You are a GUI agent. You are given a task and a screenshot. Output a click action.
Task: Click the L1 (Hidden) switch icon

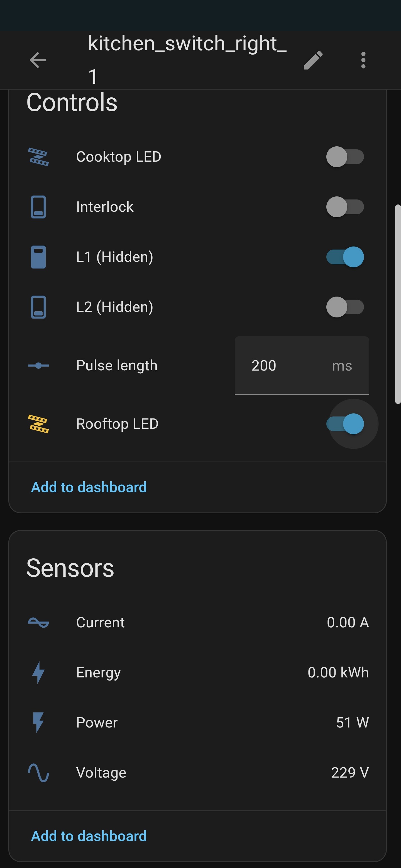click(x=38, y=257)
